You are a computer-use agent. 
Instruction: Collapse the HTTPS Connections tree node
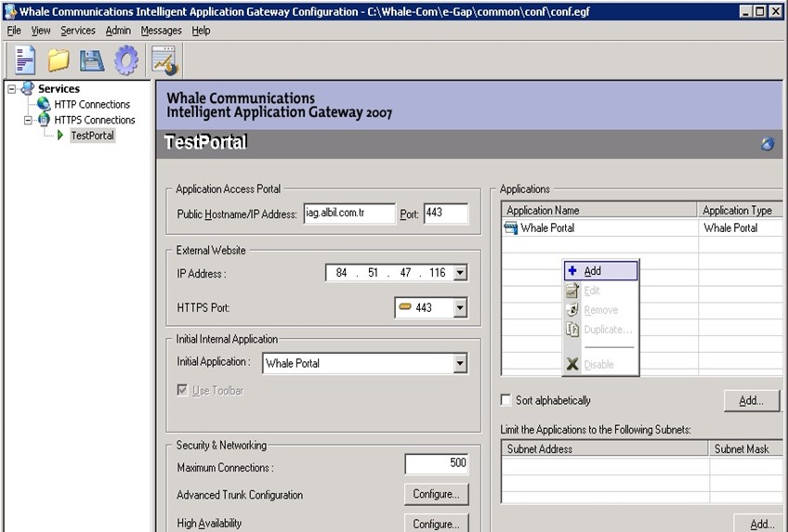(x=28, y=120)
